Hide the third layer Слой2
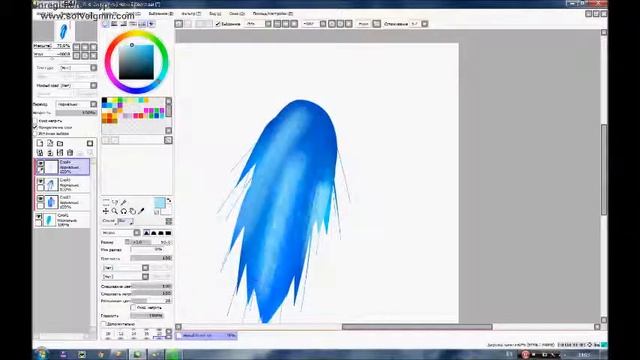Screen dimensions: 640x360 [x=40, y=198]
